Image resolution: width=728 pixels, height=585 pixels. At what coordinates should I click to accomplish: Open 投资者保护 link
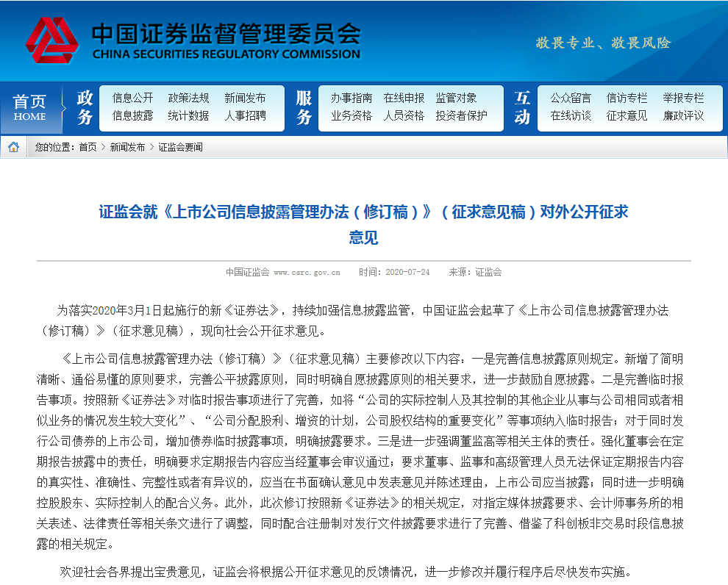(x=461, y=115)
